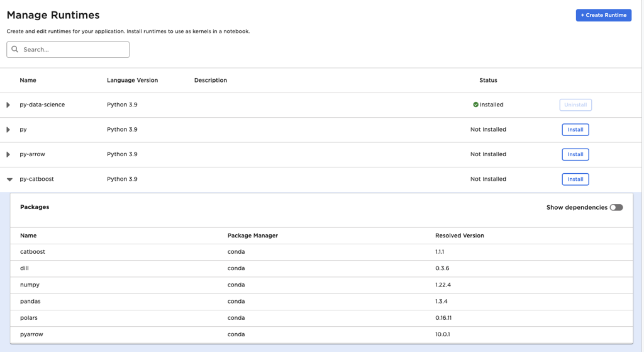Viewport: 644px width, 352px height.
Task: Select the pyarrow package row
Action: coord(31,334)
